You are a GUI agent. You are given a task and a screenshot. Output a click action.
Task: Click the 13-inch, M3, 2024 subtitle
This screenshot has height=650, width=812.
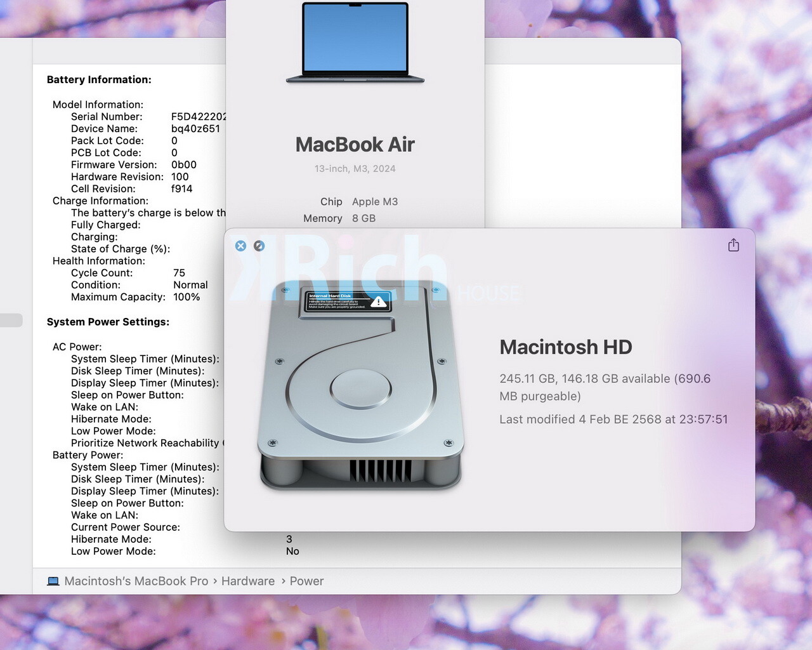pyautogui.click(x=355, y=169)
